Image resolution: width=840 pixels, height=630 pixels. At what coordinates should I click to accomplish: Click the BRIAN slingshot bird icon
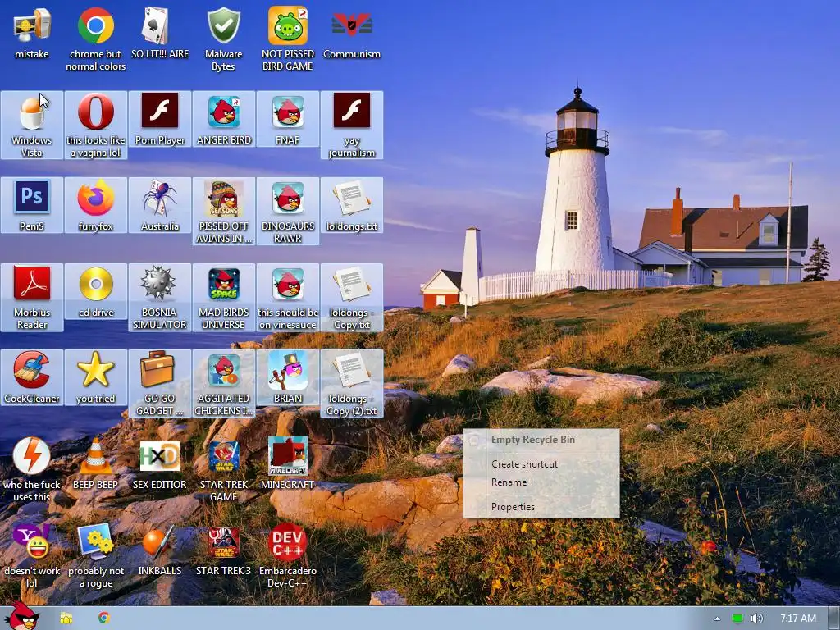point(288,377)
